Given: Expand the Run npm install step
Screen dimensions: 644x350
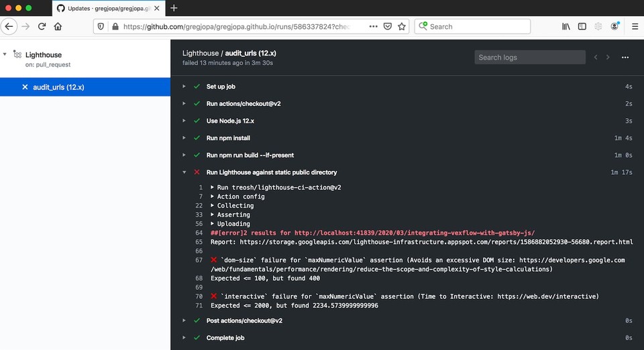Looking at the screenshot, I should [184, 138].
